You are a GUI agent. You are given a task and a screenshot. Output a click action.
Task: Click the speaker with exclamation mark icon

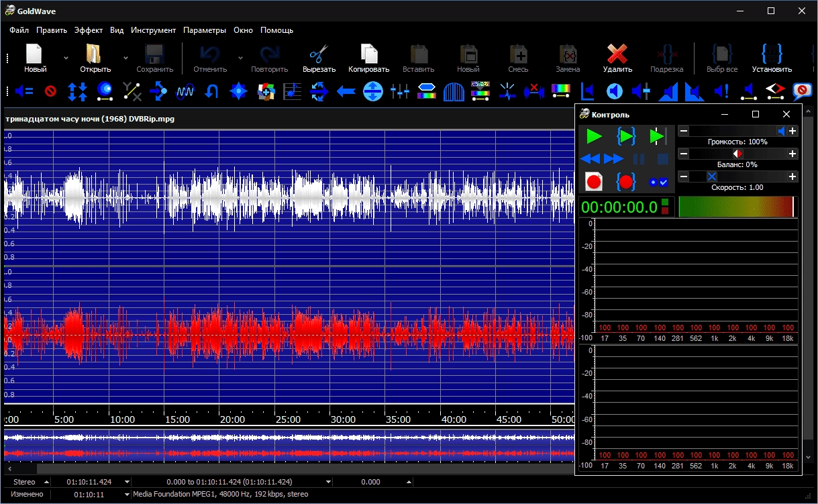click(722, 91)
